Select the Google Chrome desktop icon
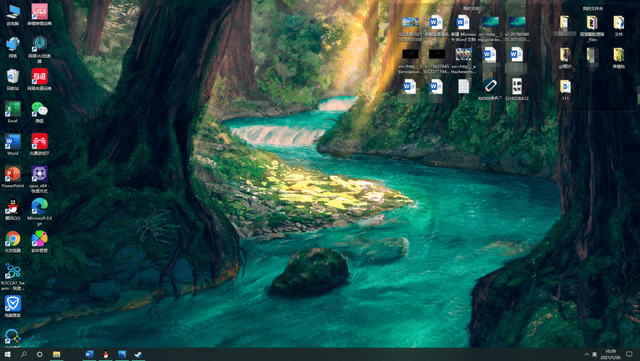The image size is (640, 361). (x=13, y=241)
